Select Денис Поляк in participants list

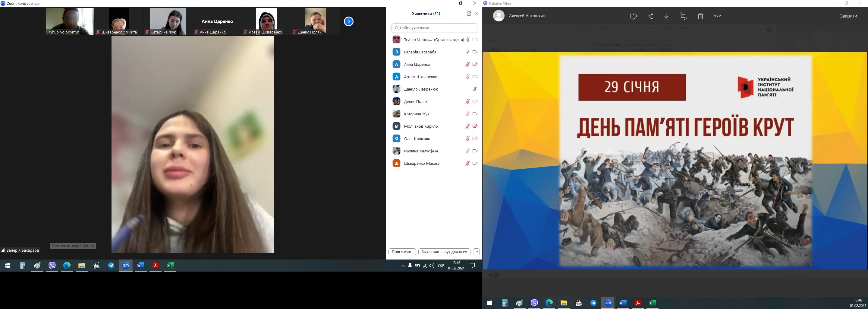(416, 101)
